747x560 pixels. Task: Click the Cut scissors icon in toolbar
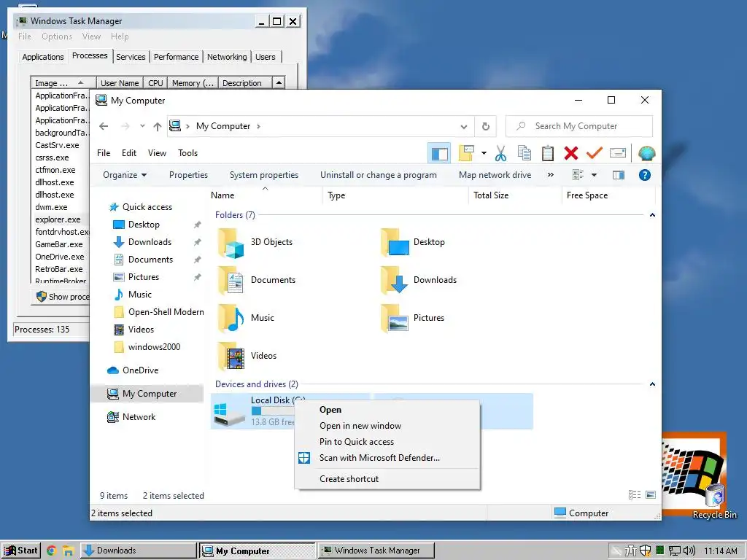[500, 153]
